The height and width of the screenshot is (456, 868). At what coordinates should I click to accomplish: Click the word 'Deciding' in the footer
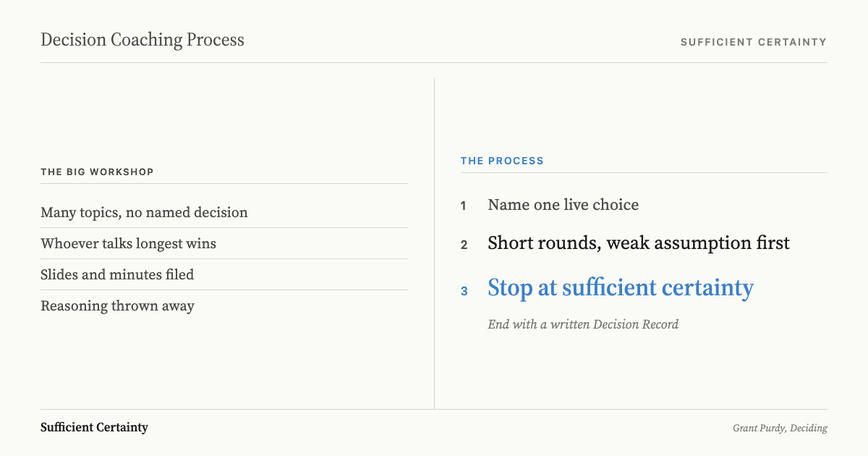(809, 428)
